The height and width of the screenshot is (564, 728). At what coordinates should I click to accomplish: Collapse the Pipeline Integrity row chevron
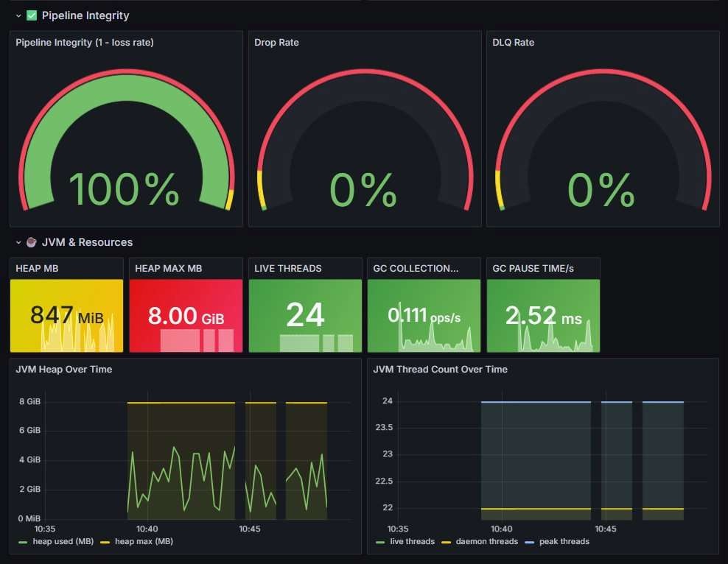tap(18, 15)
